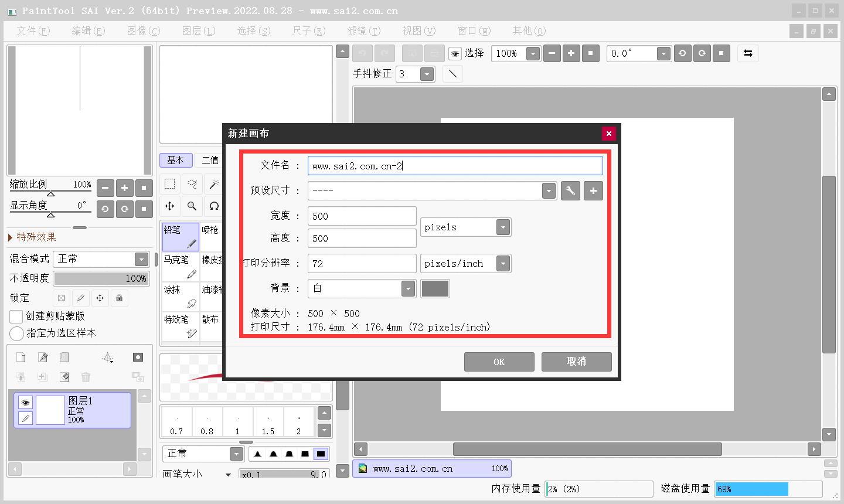Toggle lock all padlock

click(x=120, y=298)
